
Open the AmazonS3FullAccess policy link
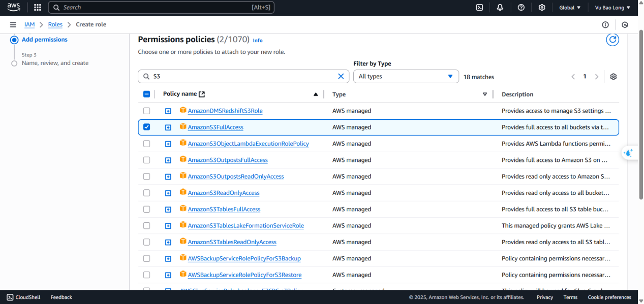click(216, 127)
